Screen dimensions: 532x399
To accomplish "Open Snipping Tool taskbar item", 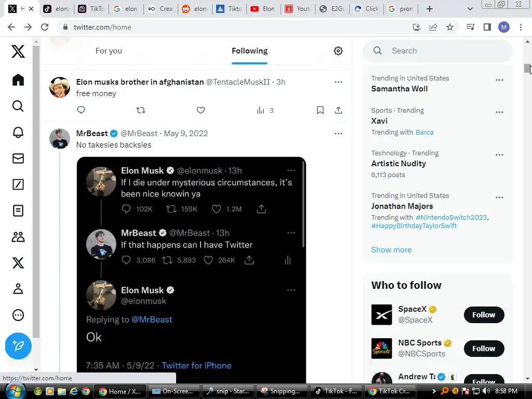I will point(281,391).
